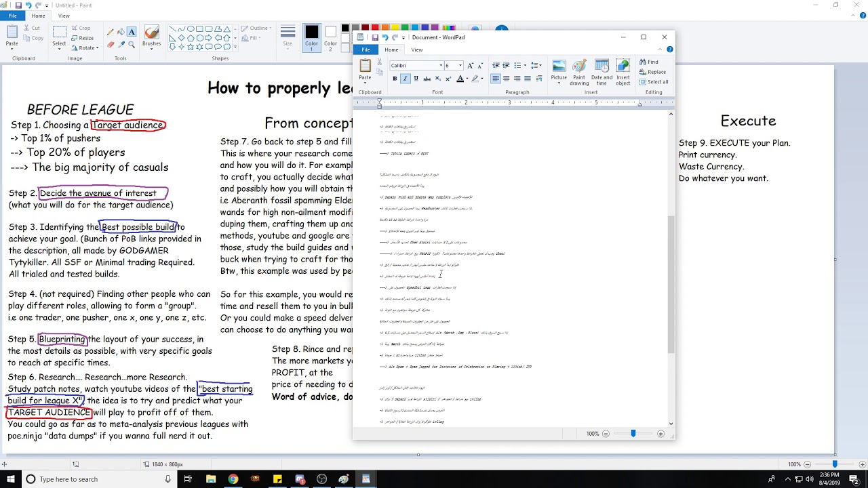
Task: Select the Magnifier tool in Paint
Action: tap(132, 44)
